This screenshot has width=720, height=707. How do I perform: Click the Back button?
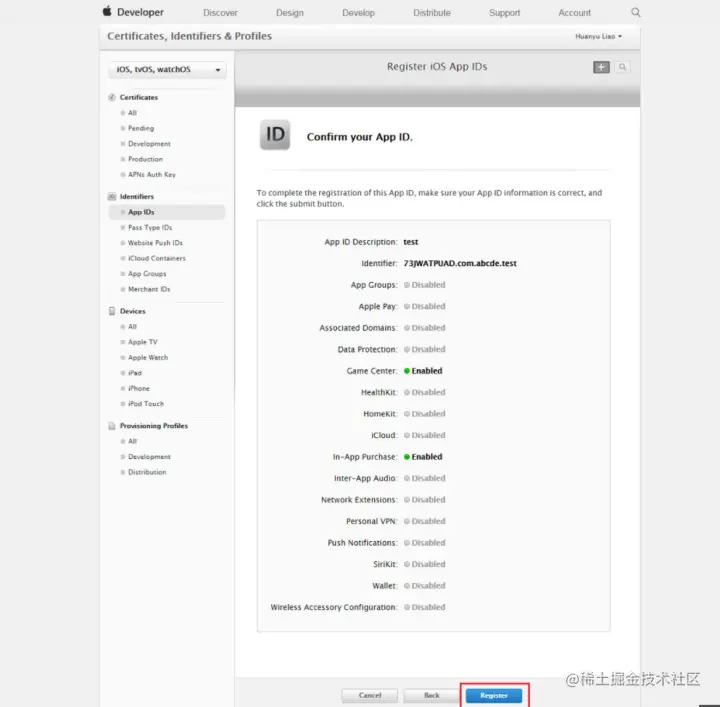point(432,696)
